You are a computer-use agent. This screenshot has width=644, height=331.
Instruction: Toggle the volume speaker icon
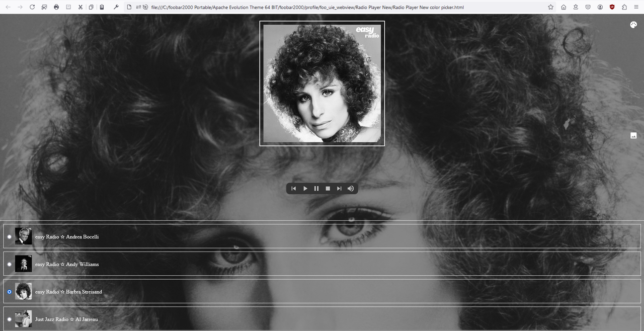point(351,189)
